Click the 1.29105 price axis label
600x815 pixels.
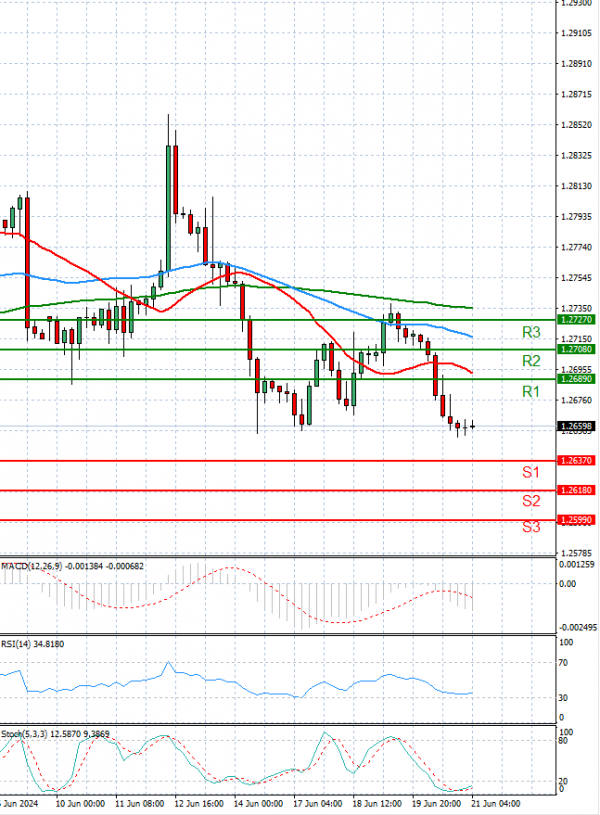[577, 33]
